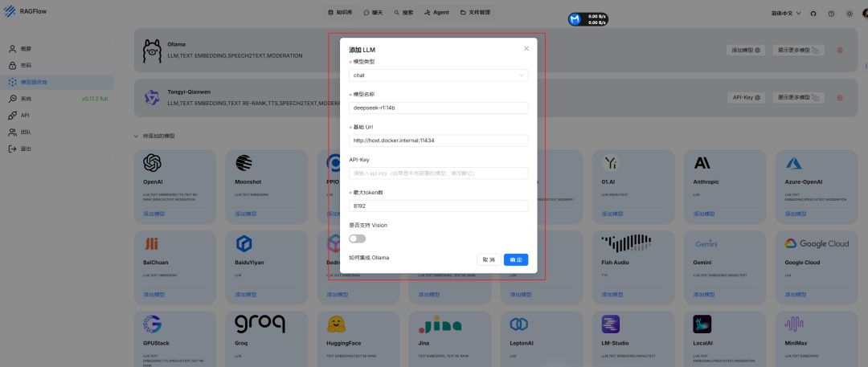The image size is (868, 367).
Task: Click Ollama's 添加模型 button
Action: tap(745, 50)
